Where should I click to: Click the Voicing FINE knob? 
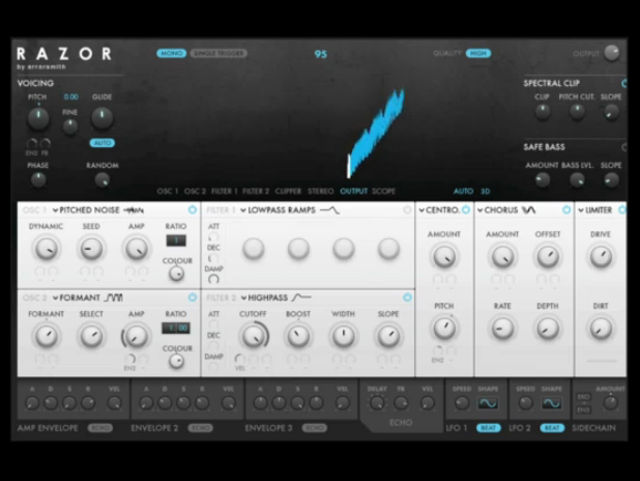(70, 126)
